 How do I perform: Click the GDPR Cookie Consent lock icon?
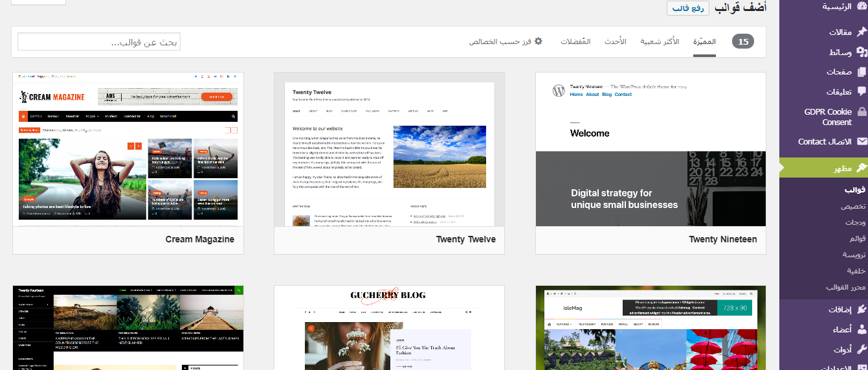pos(862,112)
